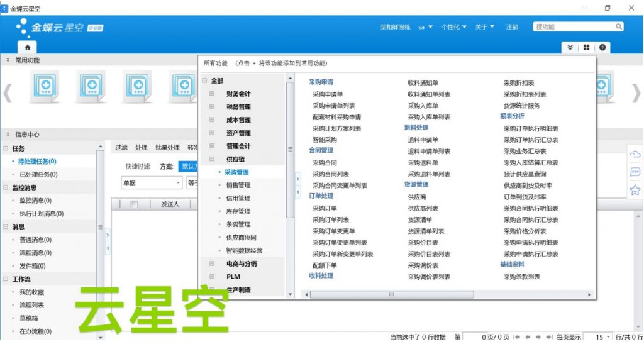Click the cloud icon in right sidebar
This screenshot has height=349, width=644.
click(635, 155)
